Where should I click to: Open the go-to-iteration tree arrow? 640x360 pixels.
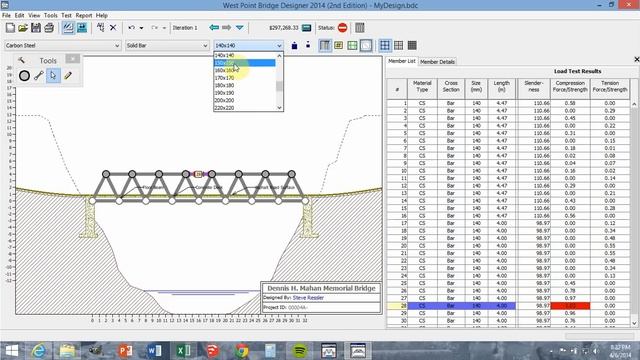point(240,27)
